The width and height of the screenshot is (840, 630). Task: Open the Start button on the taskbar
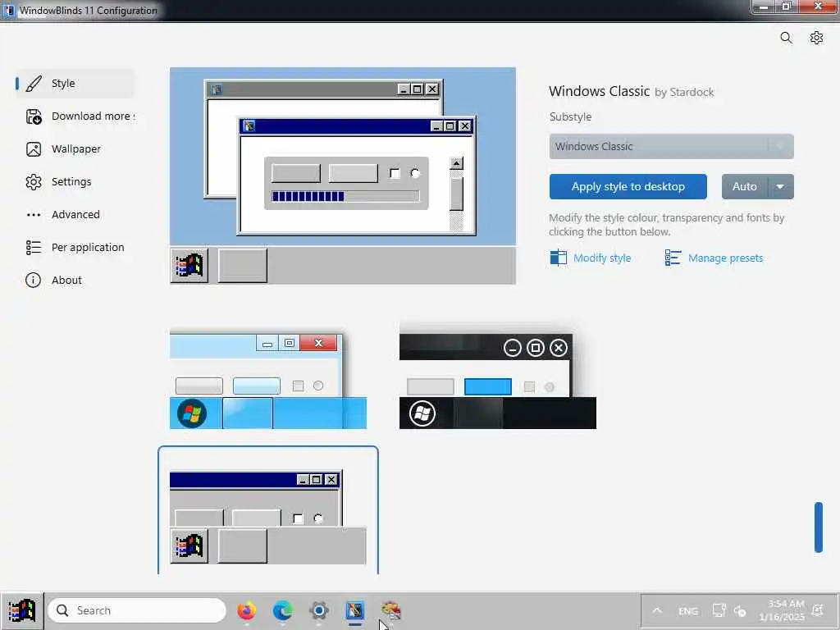[x=22, y=610]
